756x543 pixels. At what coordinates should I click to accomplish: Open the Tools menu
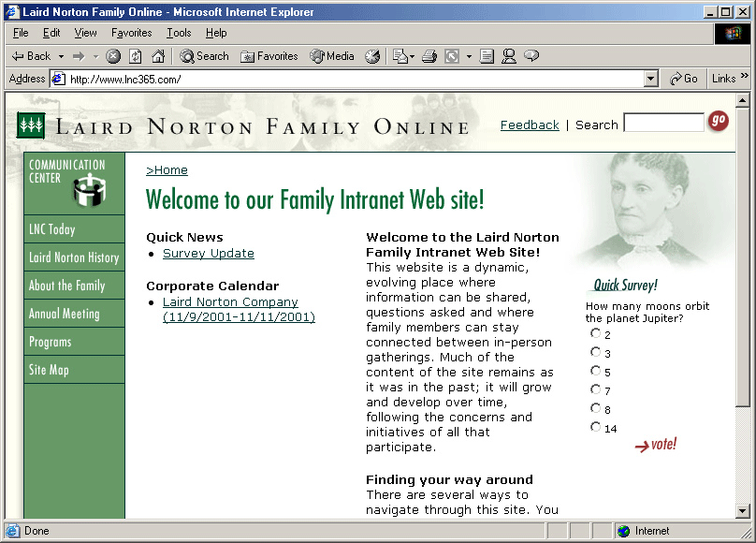(x=179, y=33)
